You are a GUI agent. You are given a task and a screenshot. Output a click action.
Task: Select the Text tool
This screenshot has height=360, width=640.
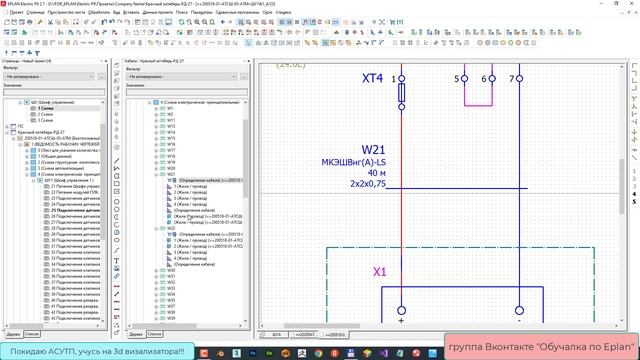(117, 260)
